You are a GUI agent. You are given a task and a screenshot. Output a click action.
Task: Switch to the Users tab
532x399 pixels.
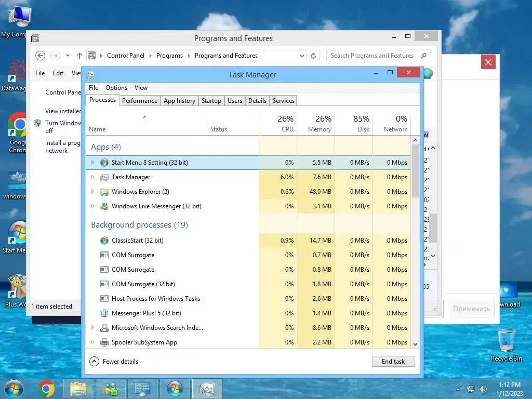coord(235,101)
